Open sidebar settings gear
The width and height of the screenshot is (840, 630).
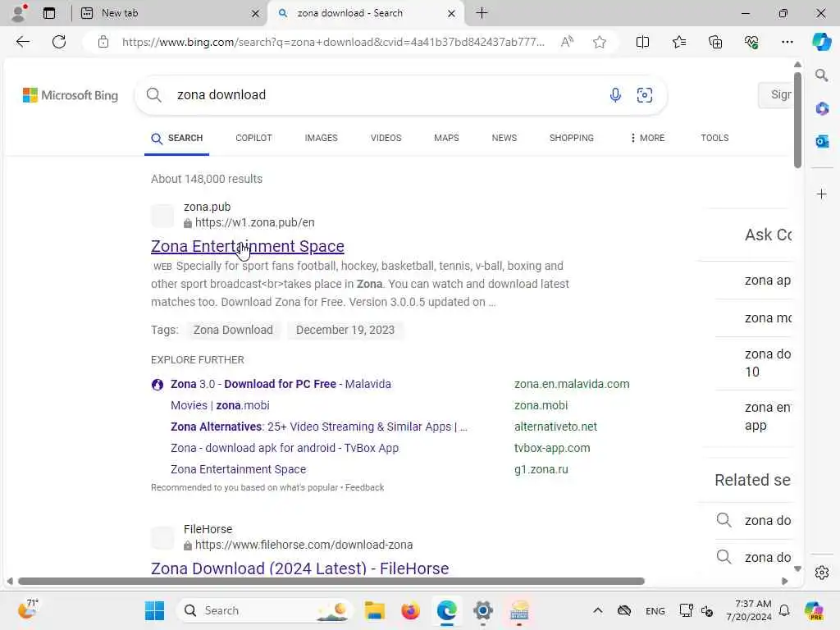point(822,573)
